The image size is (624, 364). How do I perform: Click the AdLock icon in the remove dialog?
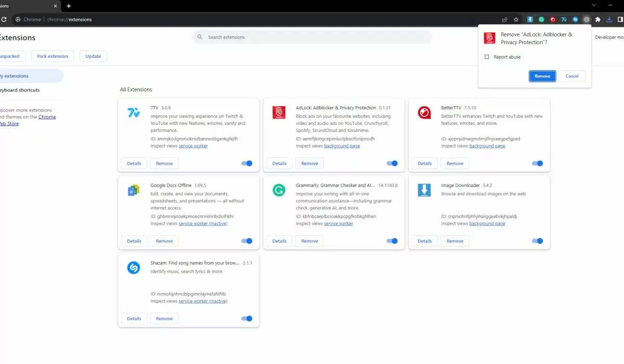pyautogui.click(x=490, y=38)
